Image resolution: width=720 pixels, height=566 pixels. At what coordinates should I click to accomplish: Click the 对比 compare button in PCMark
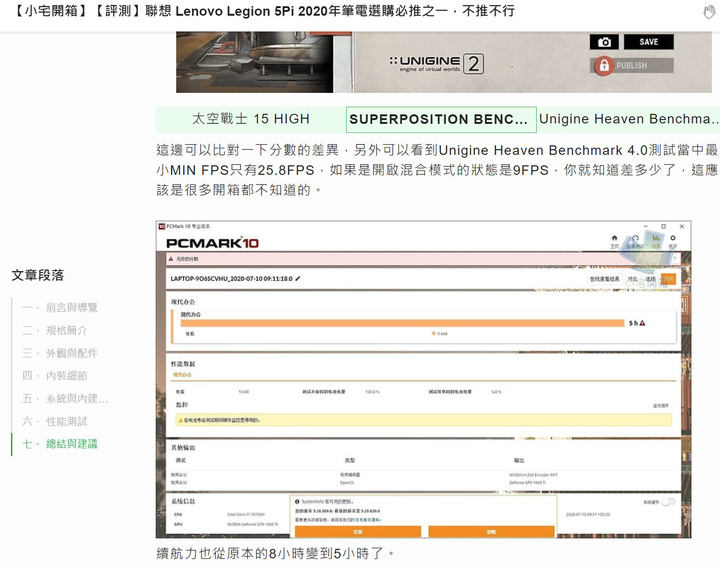click(633, 279)
